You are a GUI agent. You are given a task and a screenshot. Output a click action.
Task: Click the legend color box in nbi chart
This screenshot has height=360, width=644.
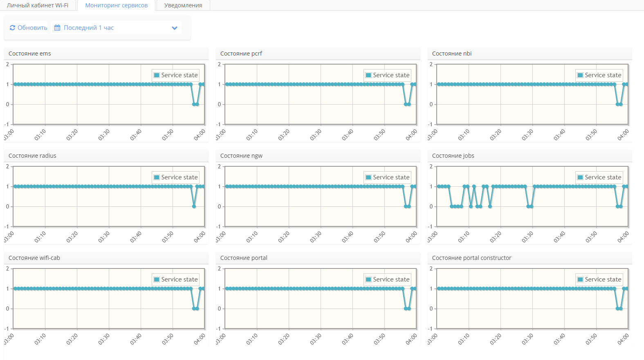click(x=580, y=75)
